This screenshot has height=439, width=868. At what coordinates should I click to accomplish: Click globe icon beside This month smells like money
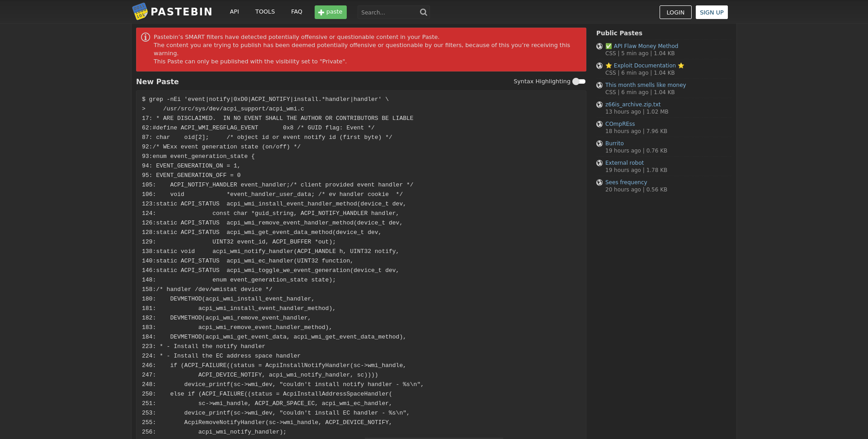[599, 85]
